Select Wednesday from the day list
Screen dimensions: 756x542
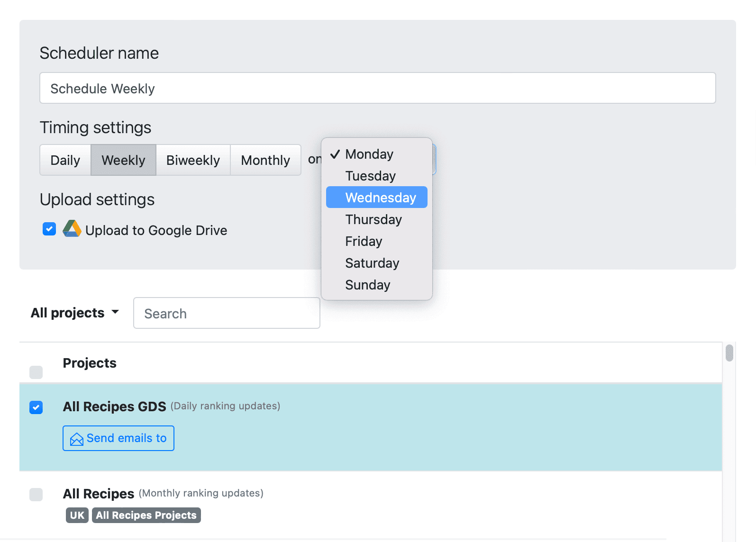(377, 198)
